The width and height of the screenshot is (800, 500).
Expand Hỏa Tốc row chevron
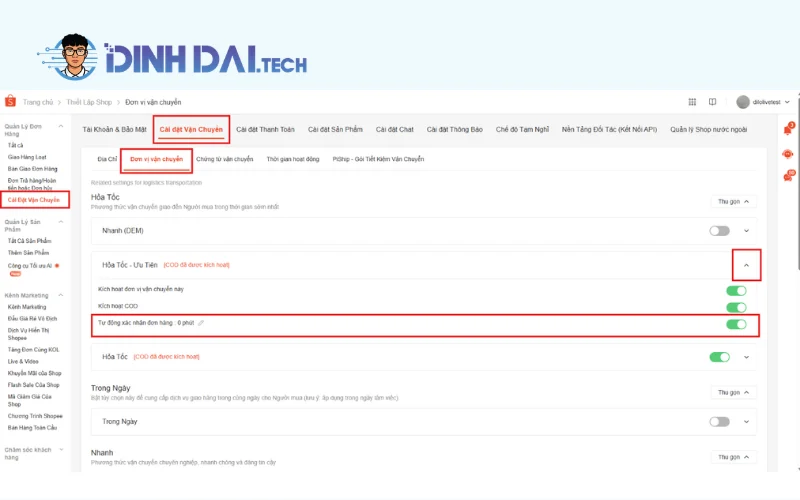click(746, 357)
